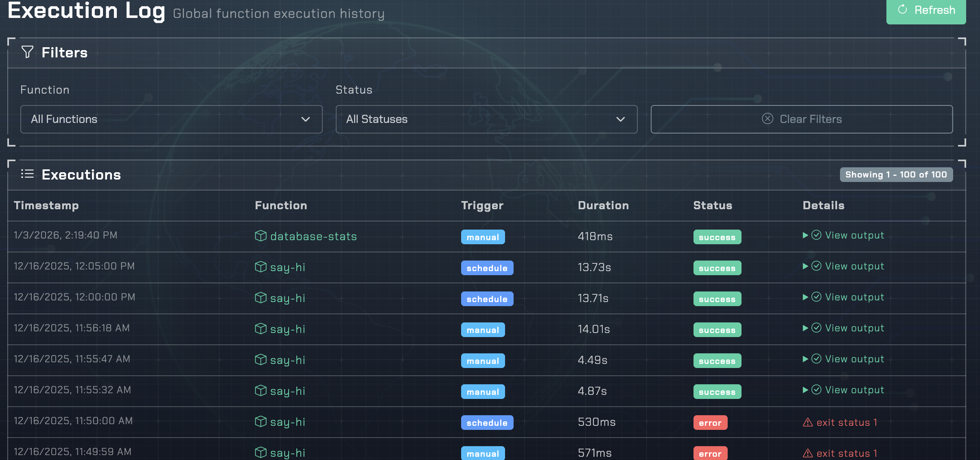980x460 pixels.
Task: Open View output for the 12:05:00 PM execution
Action: (x=854, y=266)
